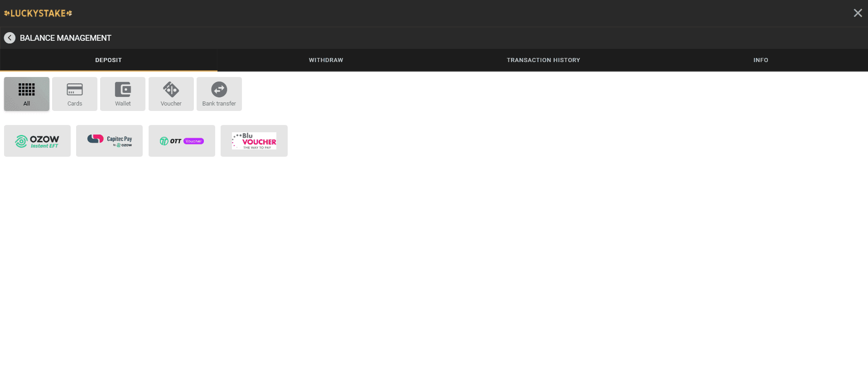Click the LuckyStake logo

pyautogui.click(x=38, y=13)
